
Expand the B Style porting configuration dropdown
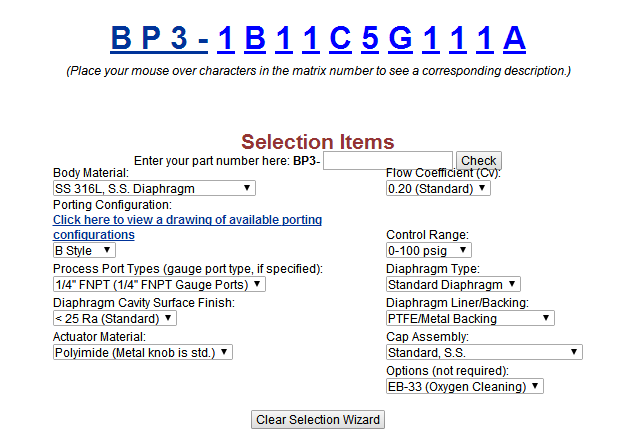pos(84,250)
